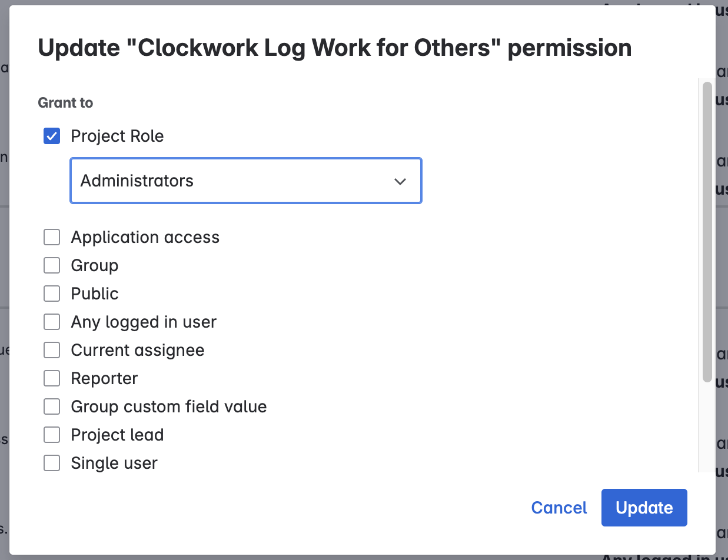Screen dimensions: 728x560
Task: Click the Project Role label text
Action: pyautogui.click(x=117, y=136)
